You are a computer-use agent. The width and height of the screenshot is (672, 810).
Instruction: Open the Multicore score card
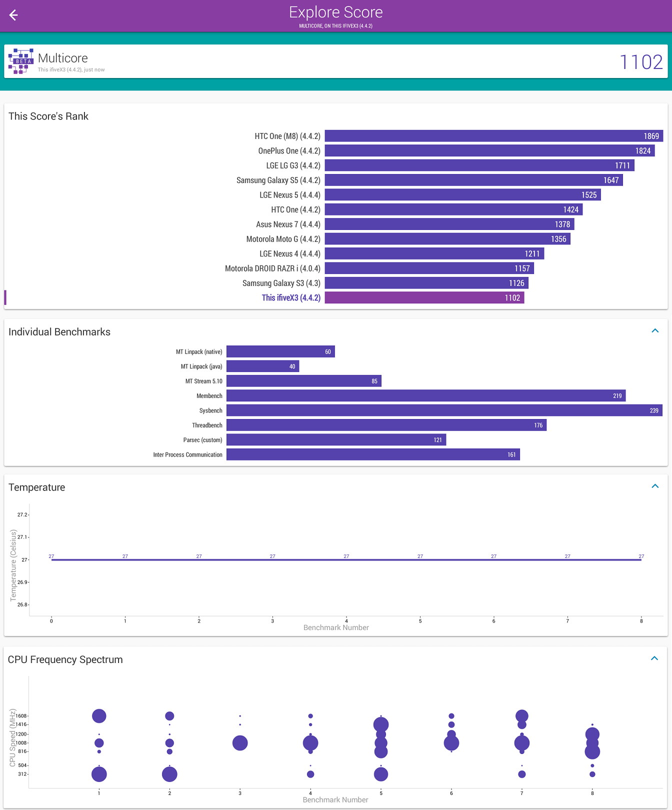pyautogui.click(x=336, y=61)
